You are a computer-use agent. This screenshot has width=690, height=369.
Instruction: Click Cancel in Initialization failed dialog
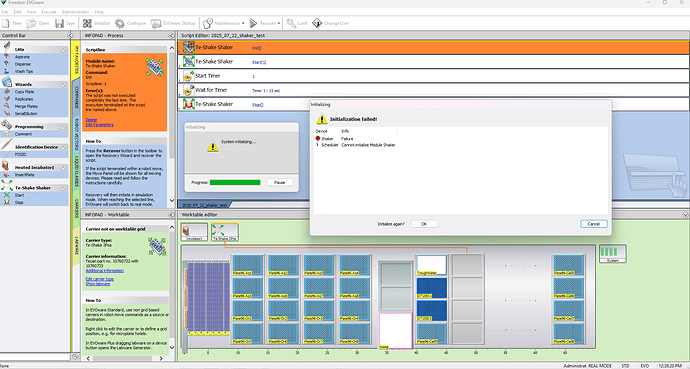594,224
